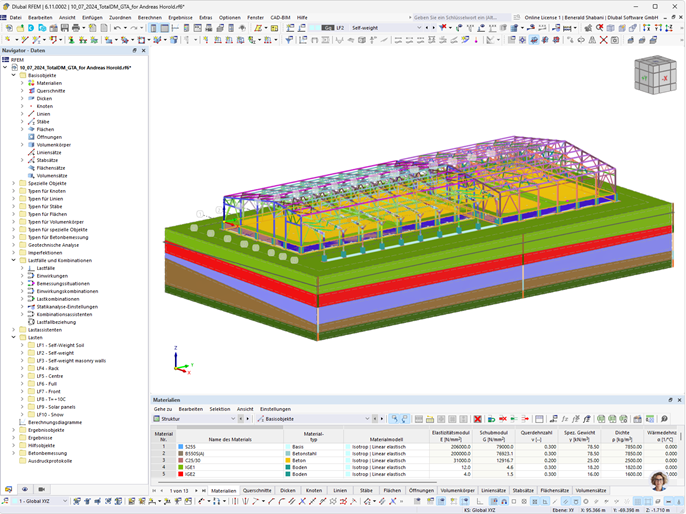Screen dimensions: 686x514
Task: Click the magnifier search icon in Materialien toolbar
Action: (664, 419)
